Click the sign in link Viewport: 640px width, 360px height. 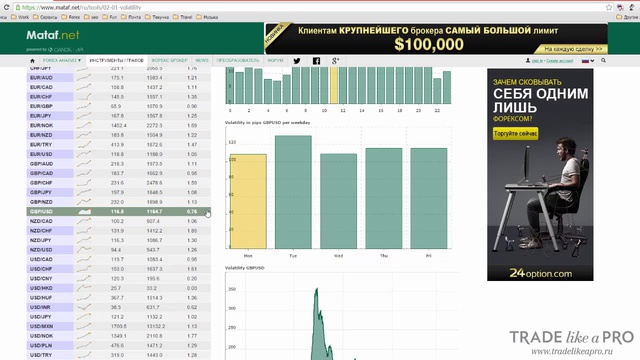coord(538,61)
